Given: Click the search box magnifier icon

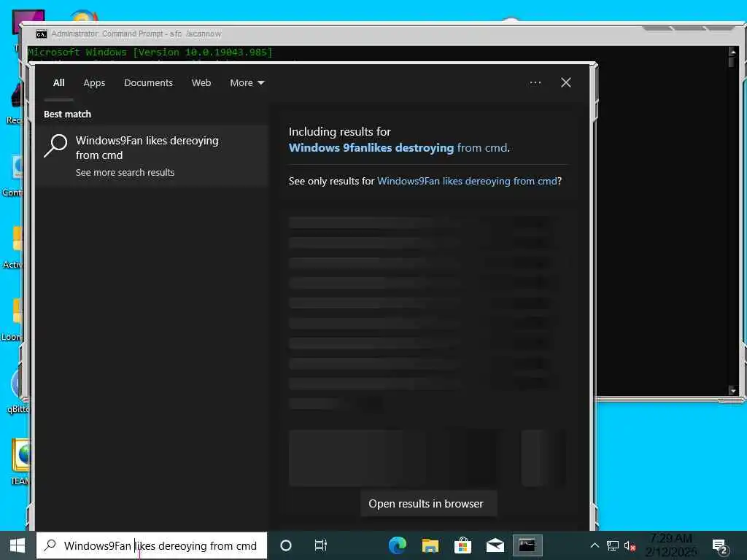Looking at the screenshot, I should point(50,545).
